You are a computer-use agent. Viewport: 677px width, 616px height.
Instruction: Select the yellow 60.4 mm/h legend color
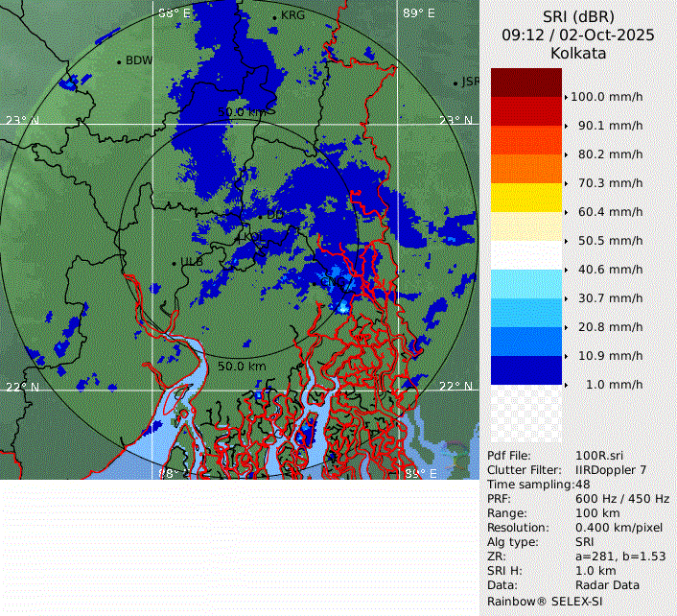[525, 198]
